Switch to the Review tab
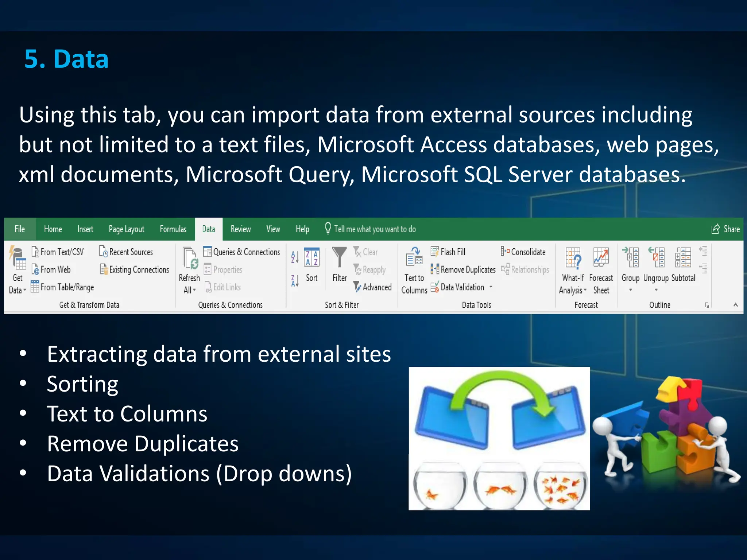The width and height of the screenshot is (747, 560). (241, 229)
